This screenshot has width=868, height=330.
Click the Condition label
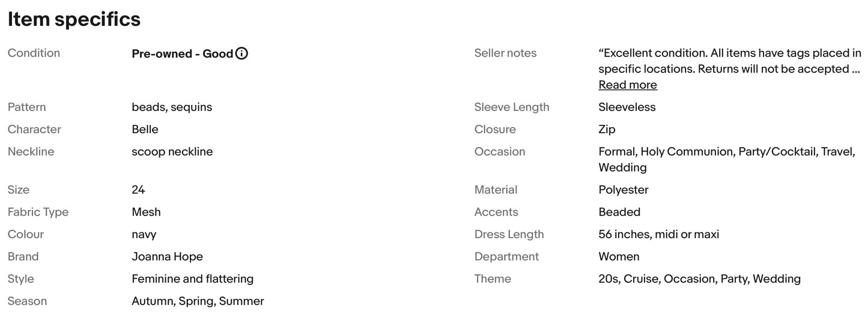point(34,53)
